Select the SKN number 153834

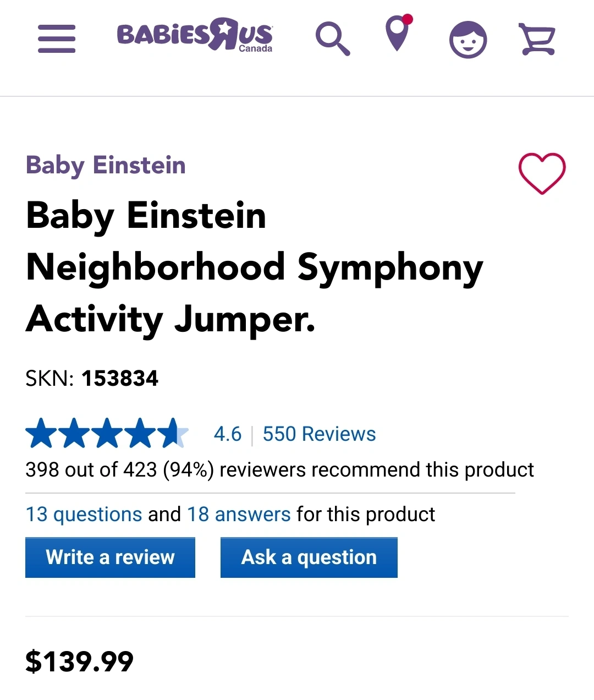(120, 379)
